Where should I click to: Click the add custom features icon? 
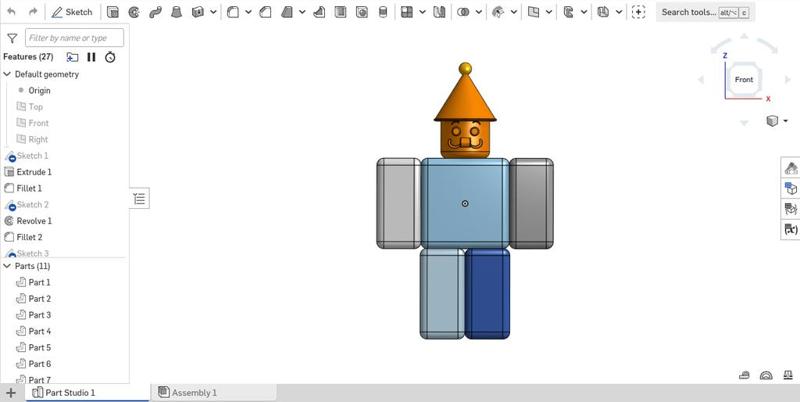pyautogui.click(x=638, y=12)
